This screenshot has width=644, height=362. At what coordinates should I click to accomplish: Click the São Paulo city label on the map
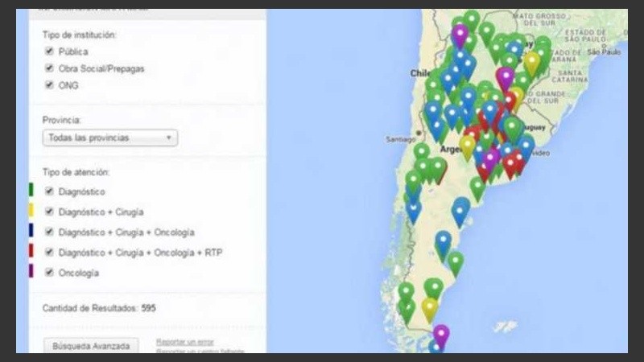pos(604,52)
